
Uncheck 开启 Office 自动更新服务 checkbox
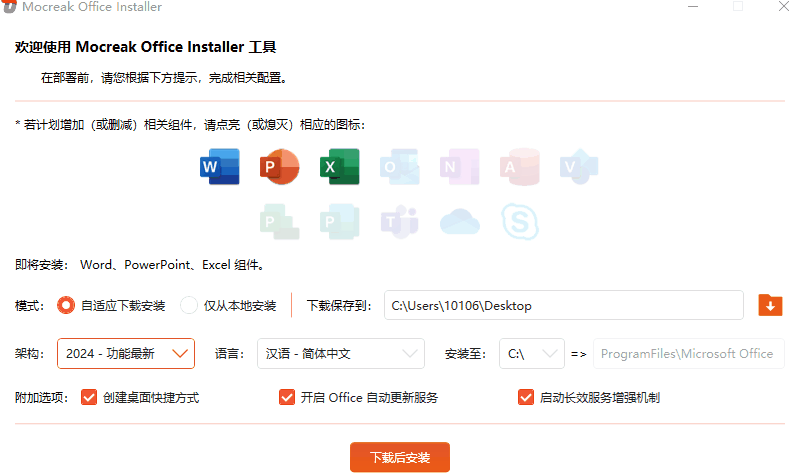pyautogui.click(x=287, y=397)
